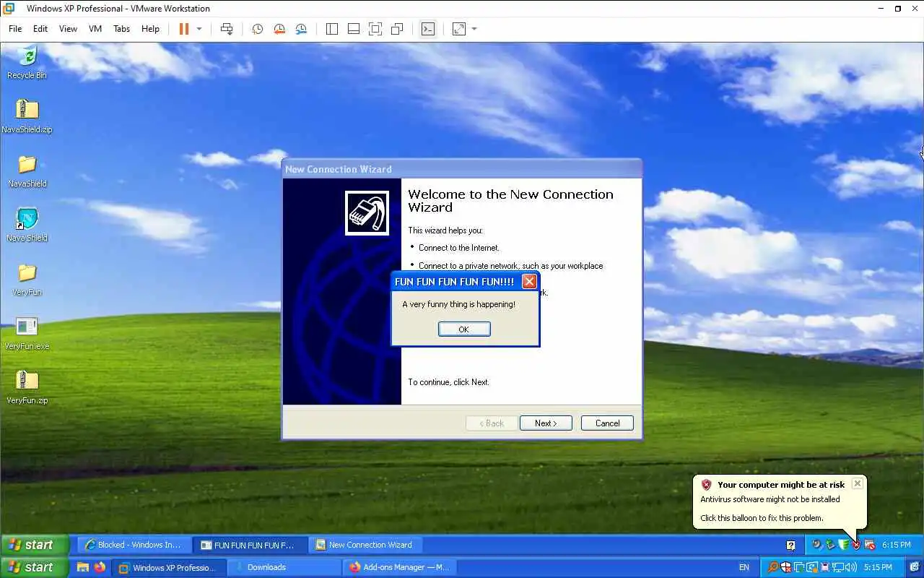
Task: Click Next in the New Connection Wizard
Action: coord(546,423)
